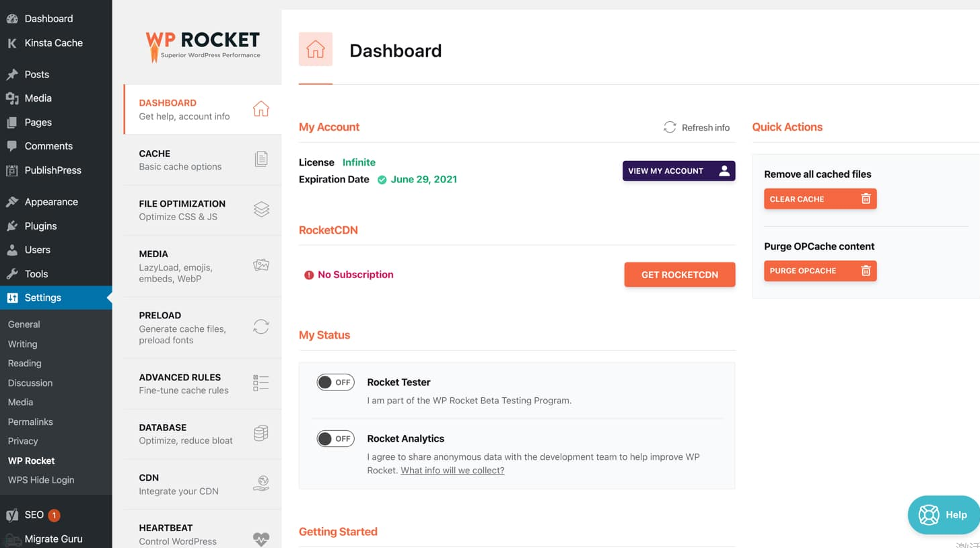Image resolution: width=980 pixels, height=548 pixels.
Task: Toggle the Rocket Tester switch
Action: 335,382
